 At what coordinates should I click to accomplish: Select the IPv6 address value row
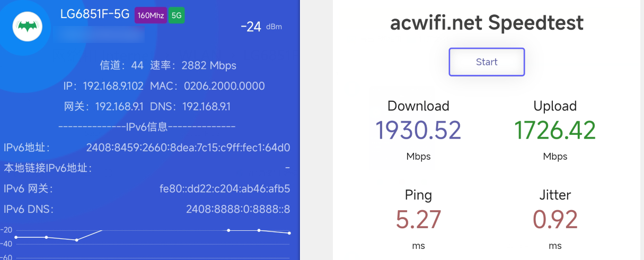147,148
